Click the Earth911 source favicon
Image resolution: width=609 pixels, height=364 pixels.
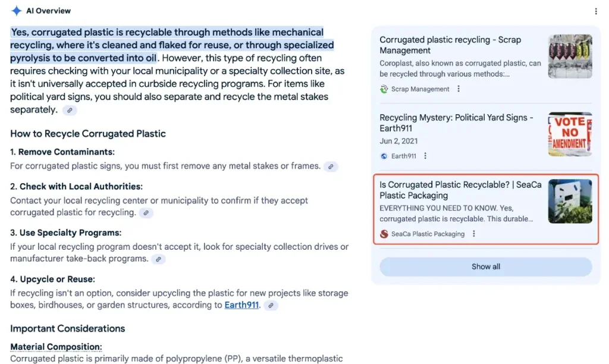coord(384,156)
